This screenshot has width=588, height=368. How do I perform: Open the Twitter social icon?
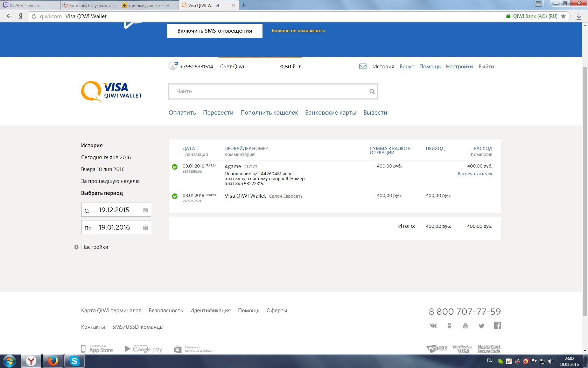coord(482,326)
